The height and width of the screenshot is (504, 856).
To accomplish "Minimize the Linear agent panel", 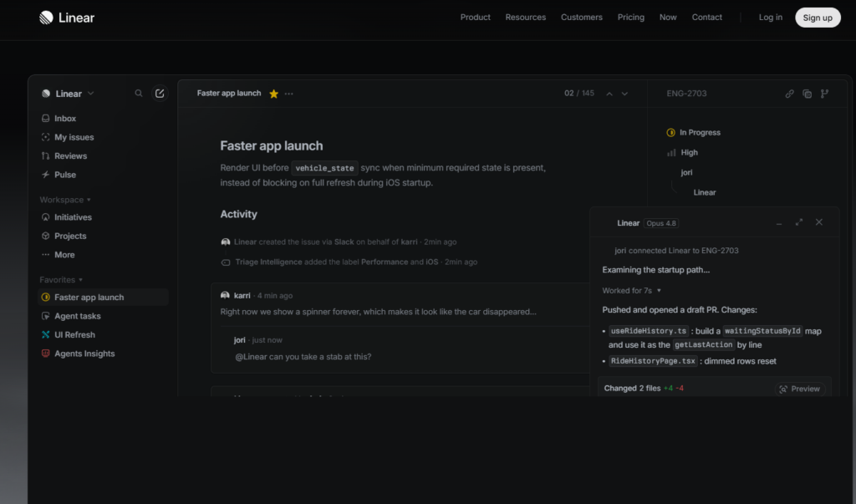I will (x=779, y=223).
